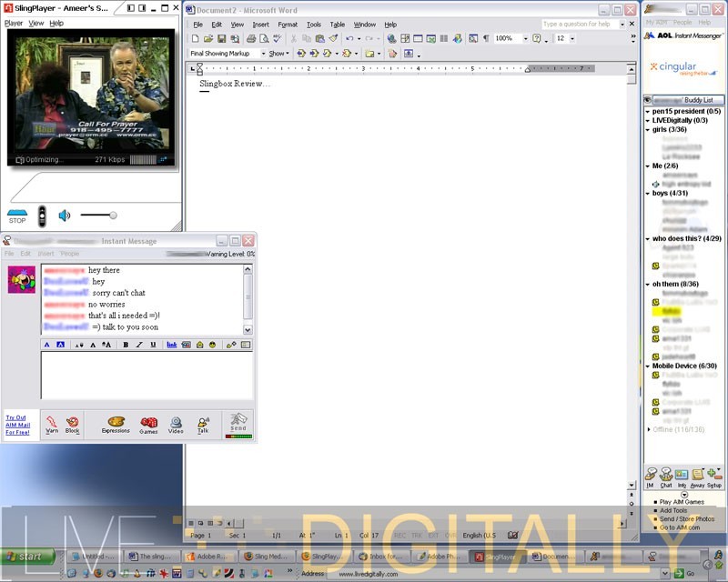The image size is (728, 582).
Task: Click the SlingPlayer volume slider handle
Action: click(x=113, y=216)
